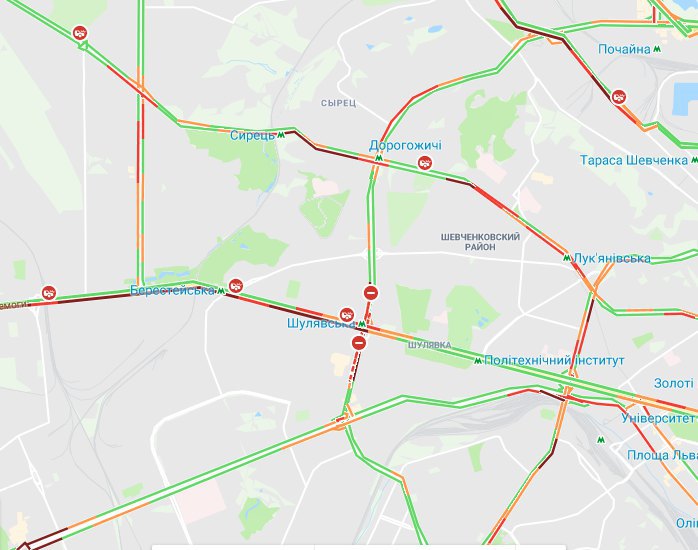
Task: Select the accident icon directly above Шулявська label
Action: [x=347, y=315]
